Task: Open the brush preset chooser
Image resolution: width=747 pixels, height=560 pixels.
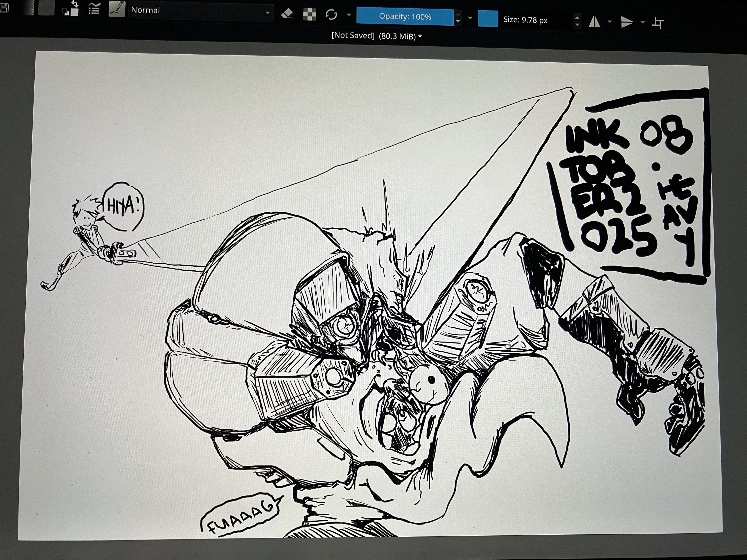Action: [x=117, y=9]
